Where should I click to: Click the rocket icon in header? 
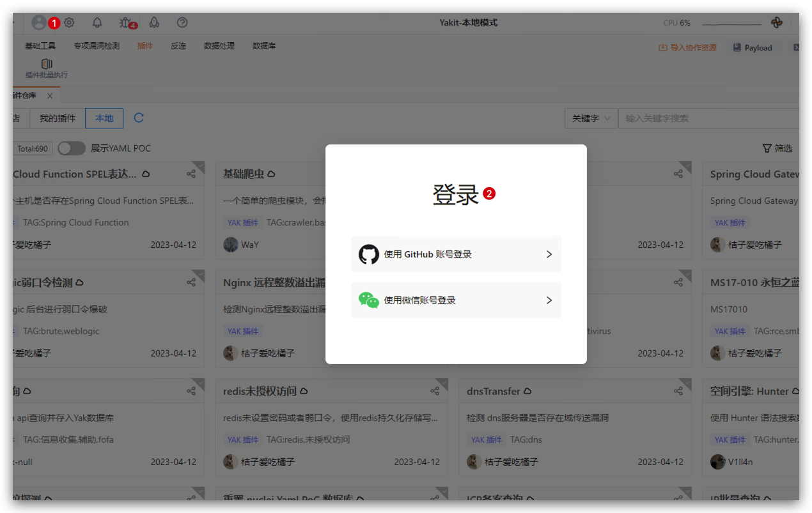[154, 22]
